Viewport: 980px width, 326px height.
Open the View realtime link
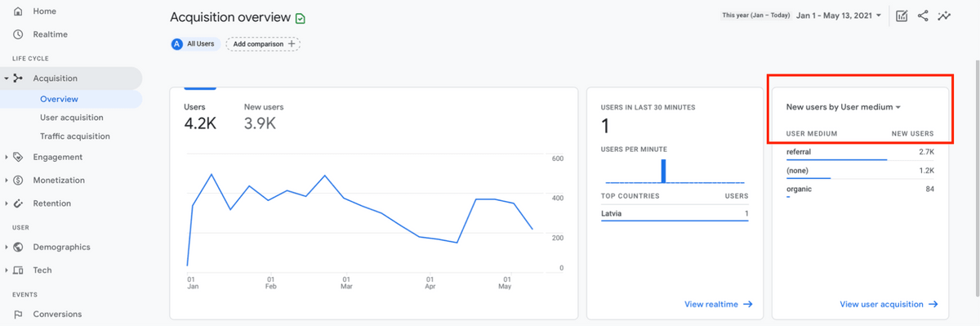pos(719,305)
